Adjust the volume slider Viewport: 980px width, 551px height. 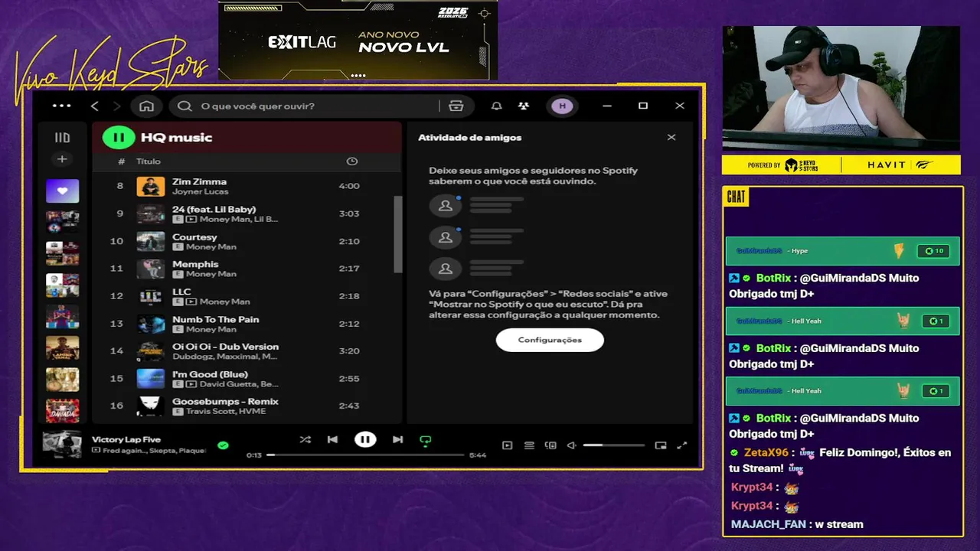click(x=613, y=445)
